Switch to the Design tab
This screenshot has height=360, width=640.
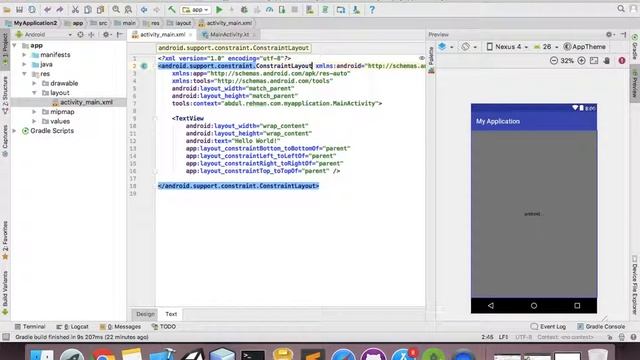click(x=145, y=314)
